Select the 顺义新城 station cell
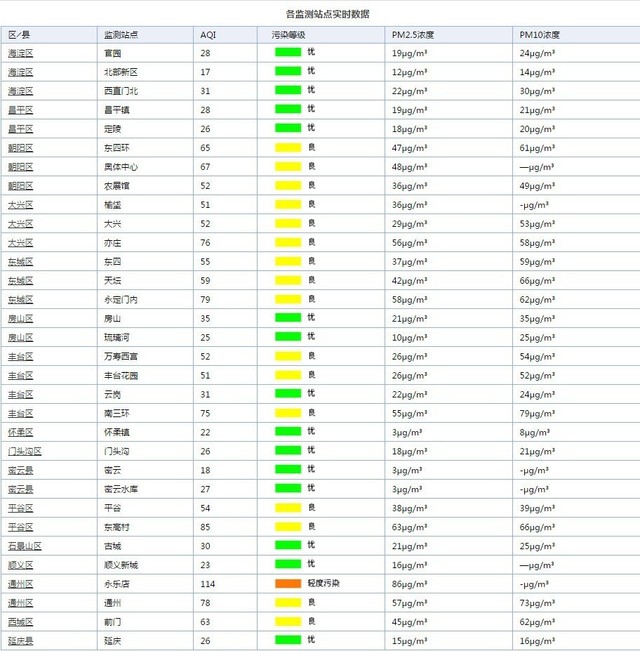Image resolution: width=640 pixels, height=651 pixels. (x=121, y=565)
